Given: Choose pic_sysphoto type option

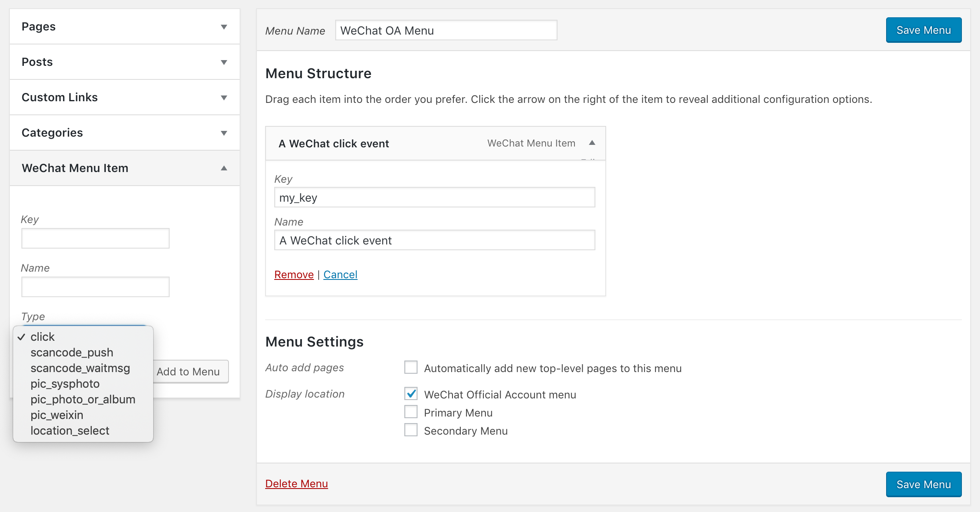Looking at the screenshot, I should point(83,384).
